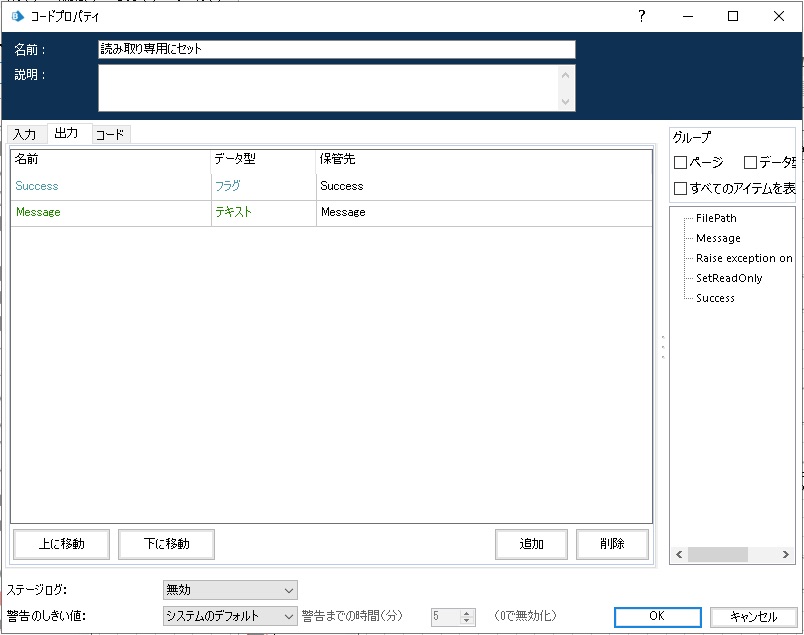The height and width of the screenshot is (635, 804).
Task: Switch to the 入力 tab
Action: (x=25, y=133)
